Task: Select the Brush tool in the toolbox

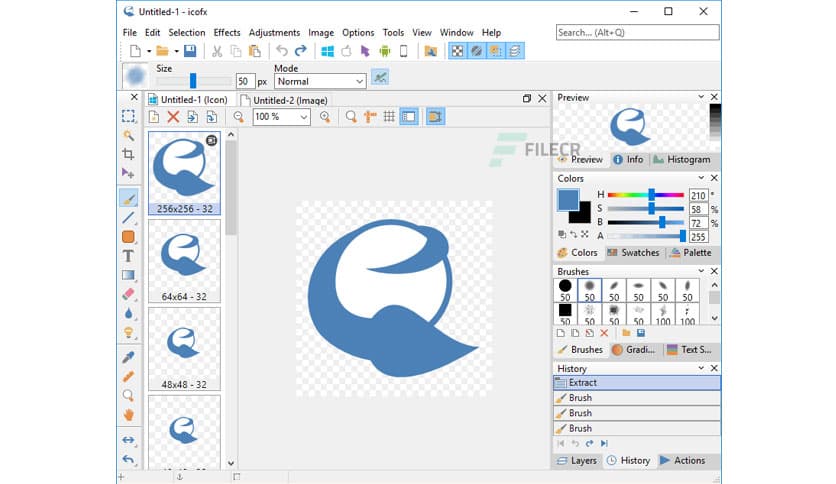Action: tap(128, 198)
